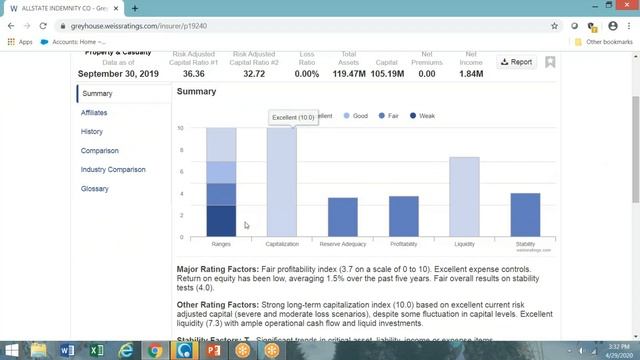Click the Excellent top segment of Ranges bar
The height and width of the screenshot is (360, 640).
pyautogui.click(x=221, y=144)
